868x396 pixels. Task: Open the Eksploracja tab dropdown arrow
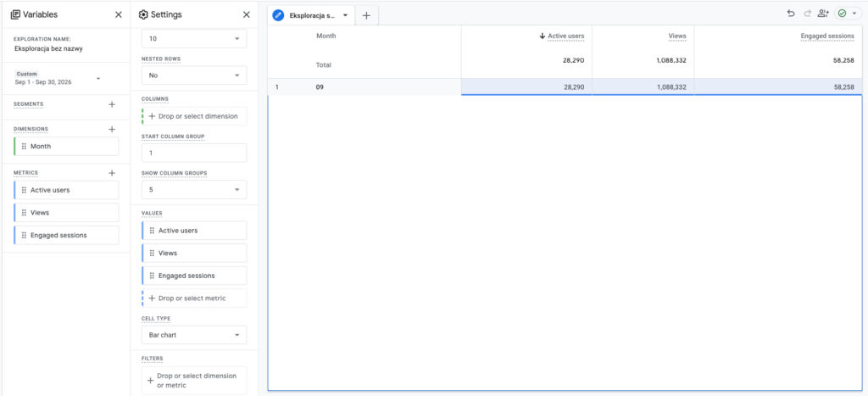tap(346, 15)
